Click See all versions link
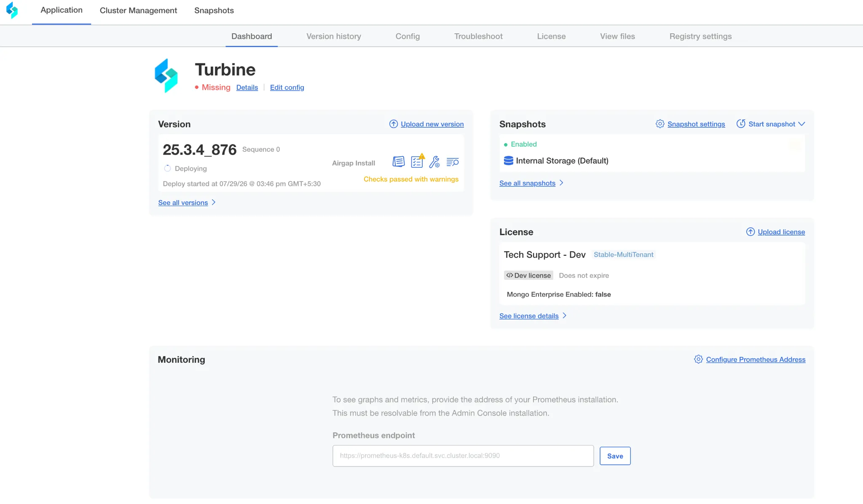This screenshot has width=863, height=504. point(183,203)
